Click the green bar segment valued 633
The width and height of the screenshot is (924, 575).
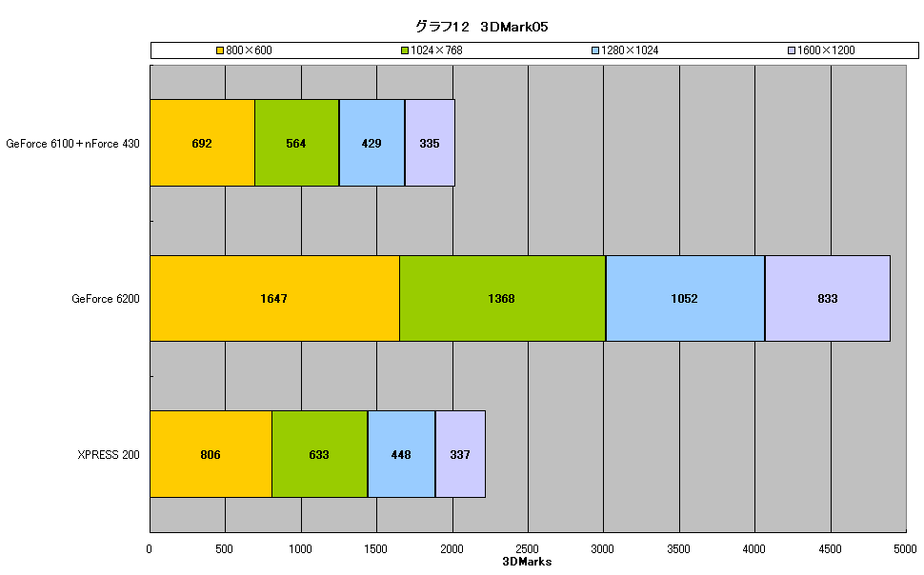coord(320,454)
